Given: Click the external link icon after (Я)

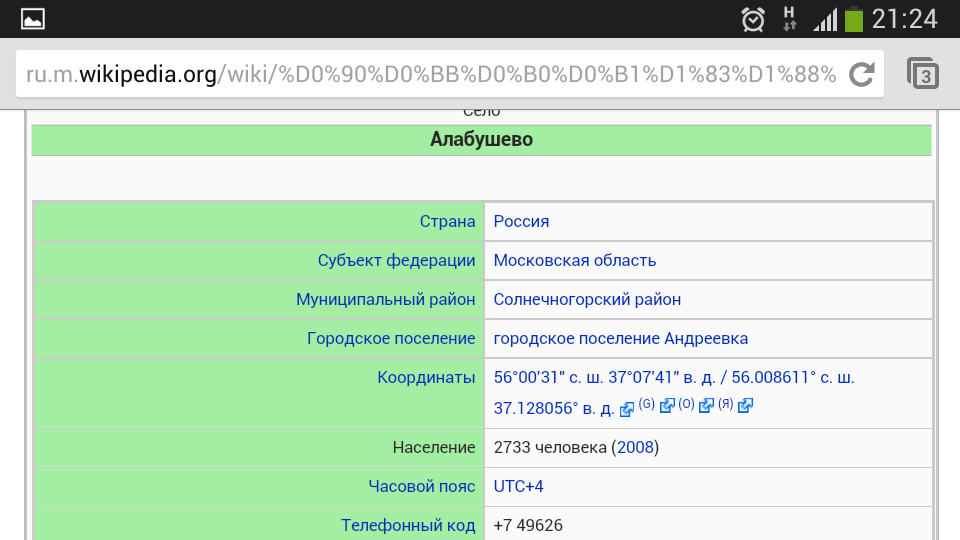Looking at the screenshot, I should (x=745, y=406).
